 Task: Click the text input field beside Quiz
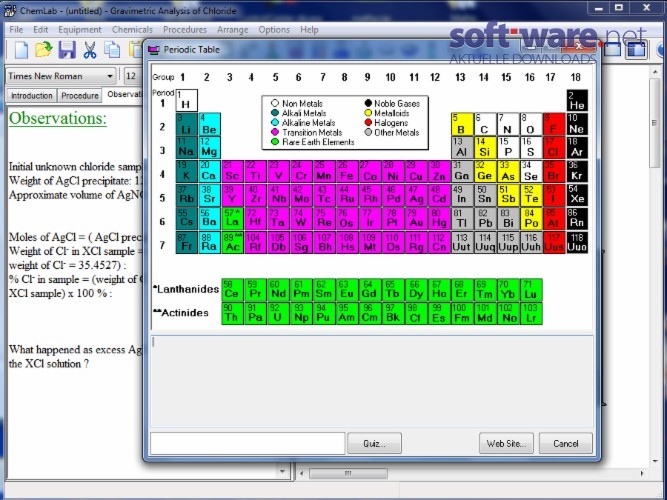pos(247,443)
